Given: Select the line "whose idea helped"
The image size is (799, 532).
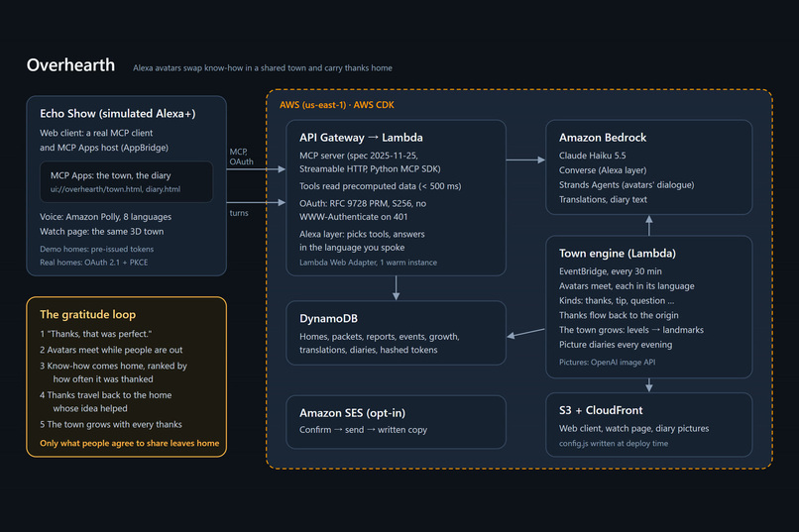Looking at the screenshot, I should (90, 408).
